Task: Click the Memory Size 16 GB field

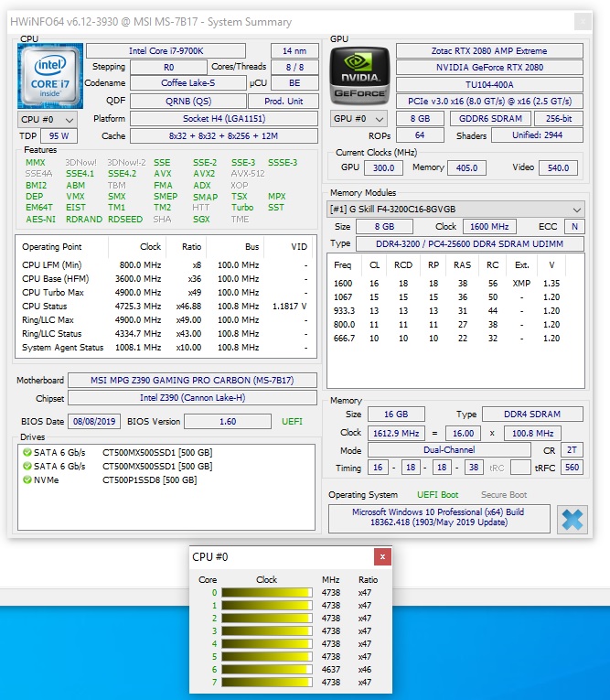Action: (x=396, y=415)
